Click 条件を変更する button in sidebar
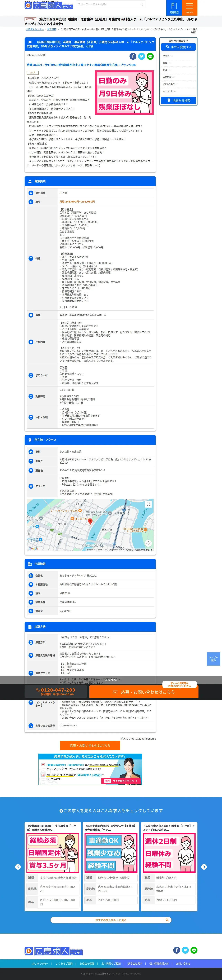Viewport: 222px width, 980px height. coord(178,47)
